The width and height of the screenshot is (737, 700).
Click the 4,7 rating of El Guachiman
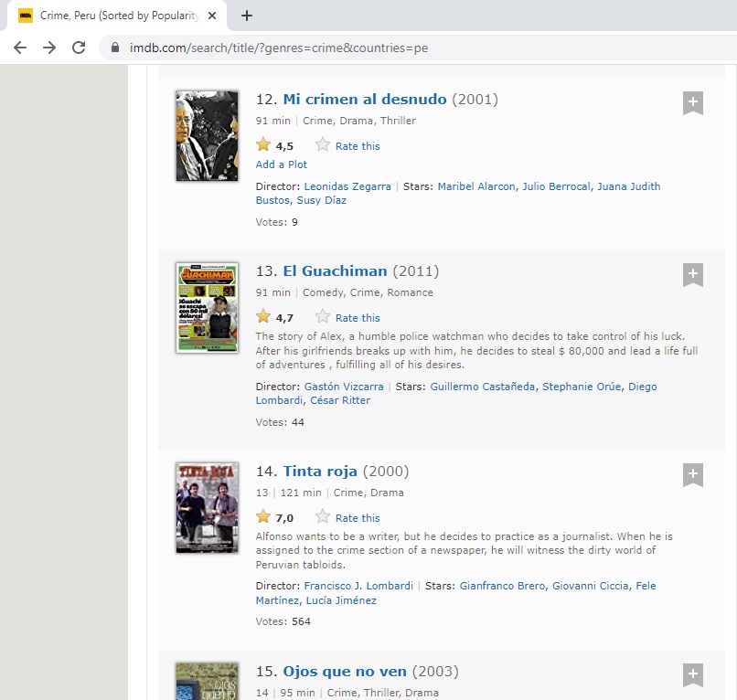coord(284,318)
